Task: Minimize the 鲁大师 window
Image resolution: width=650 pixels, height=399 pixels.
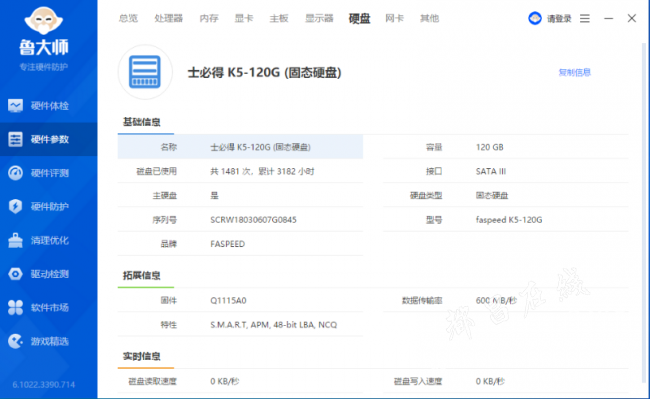Action: click(608, 18)
